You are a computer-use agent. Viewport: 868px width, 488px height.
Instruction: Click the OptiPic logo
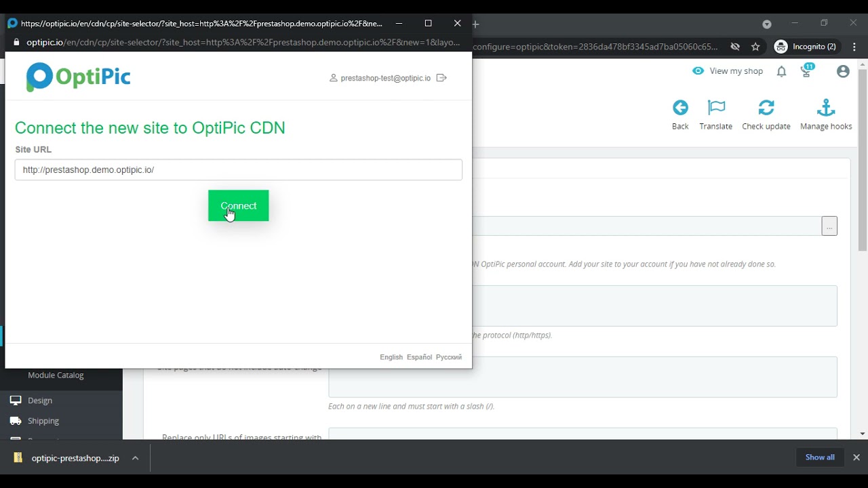[78, 77]
